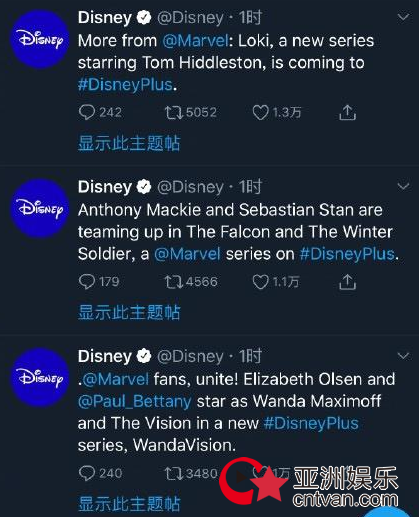Open the chevron menu on the WandaVision tweet
This screenshot has width=419, height=517.
point(403,356)
